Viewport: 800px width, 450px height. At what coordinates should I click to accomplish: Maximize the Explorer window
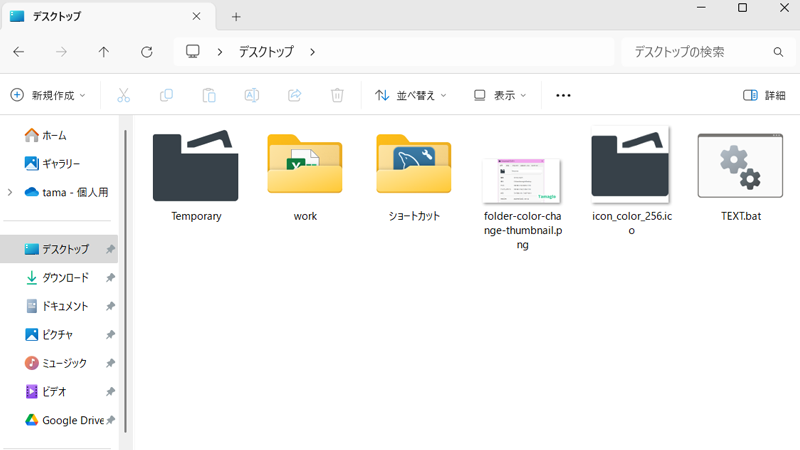tap(742, 8)
